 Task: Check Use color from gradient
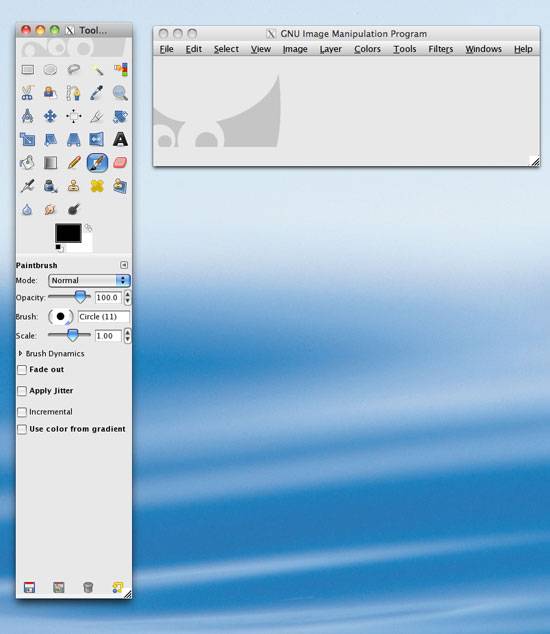point(22,429)
